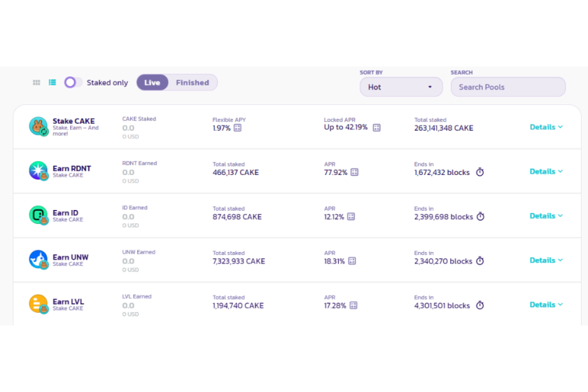588x392 pixels.
Task: Click the Earn LVL token icon
Action: click(38, 304)
